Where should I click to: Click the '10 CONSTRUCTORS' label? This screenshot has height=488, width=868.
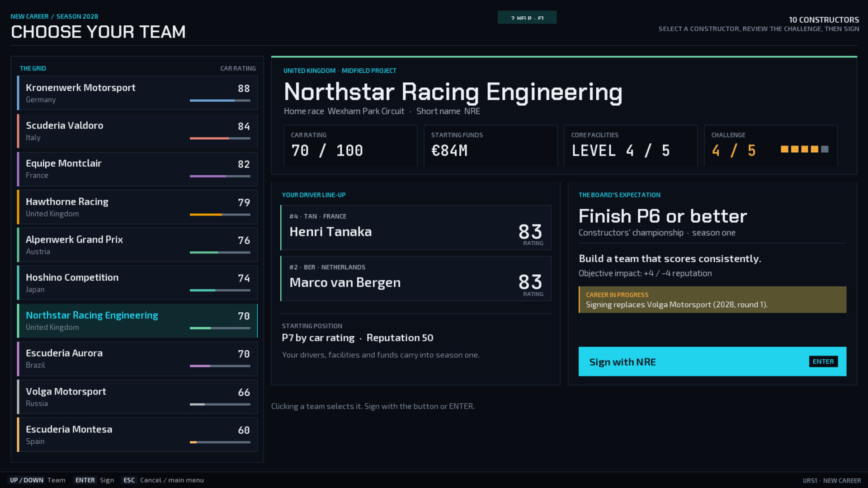tap(824, 20)
